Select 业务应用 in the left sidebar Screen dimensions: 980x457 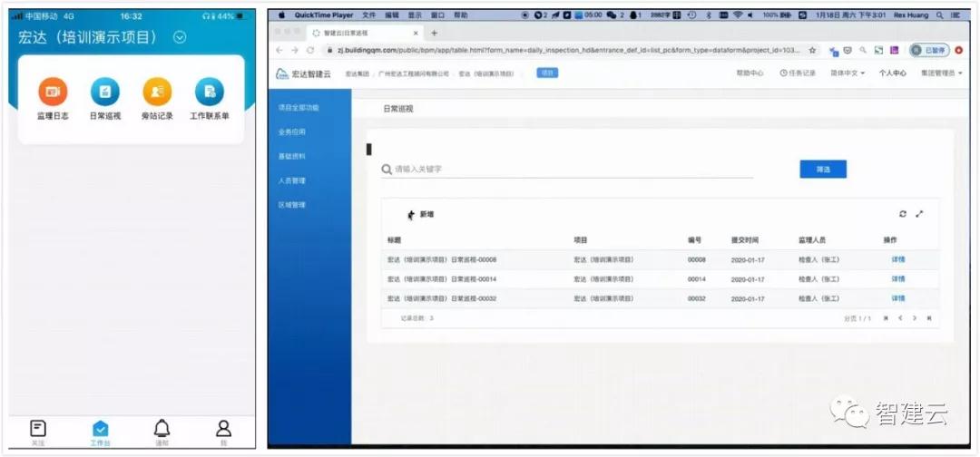click(x=292, y=131)
